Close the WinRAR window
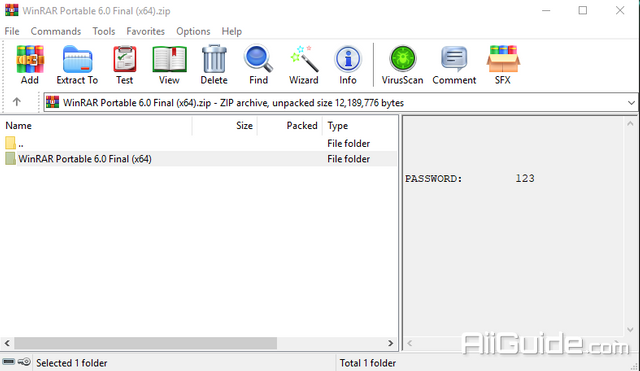This screenshot has height=371, width=640. point(620,11)
